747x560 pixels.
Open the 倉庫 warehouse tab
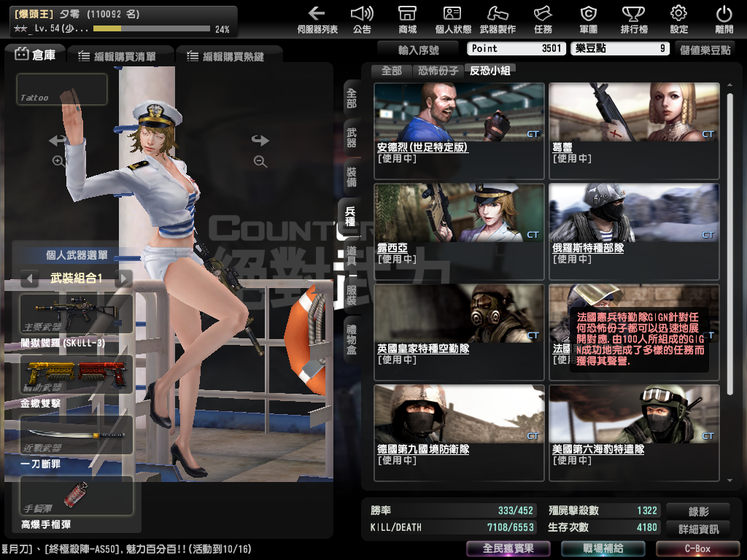pyautogui.click(x=35, y=55)
